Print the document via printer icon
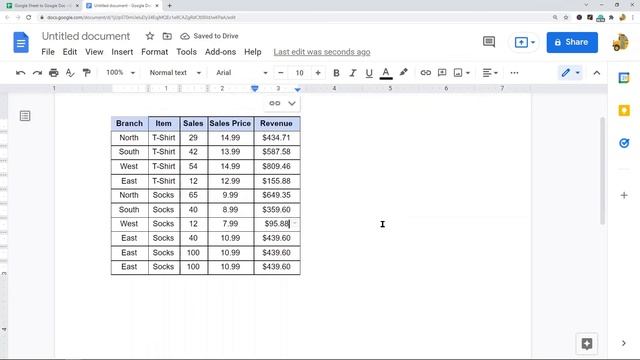 click(53, 73)
